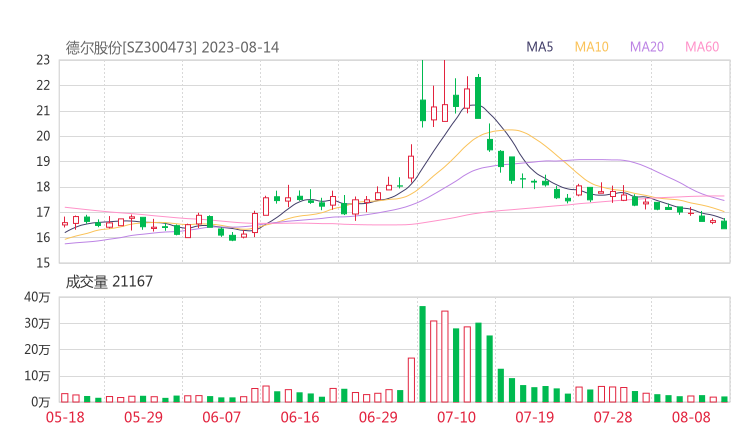Click the 05-18 date axis label
Viewport: 740px width, 440px height.
[65, 417]
